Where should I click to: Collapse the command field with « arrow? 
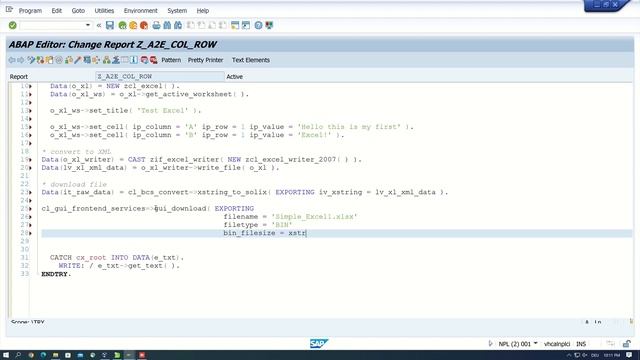coord(99,25)
